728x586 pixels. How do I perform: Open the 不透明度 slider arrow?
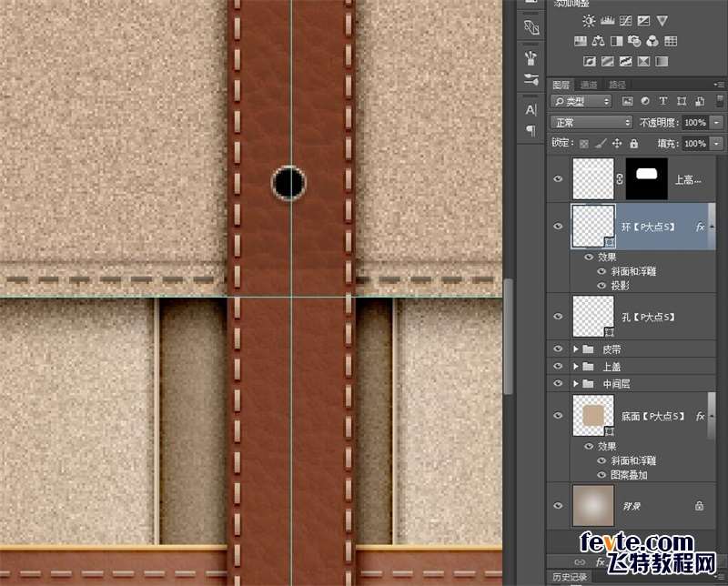click(x=717, y=123)
